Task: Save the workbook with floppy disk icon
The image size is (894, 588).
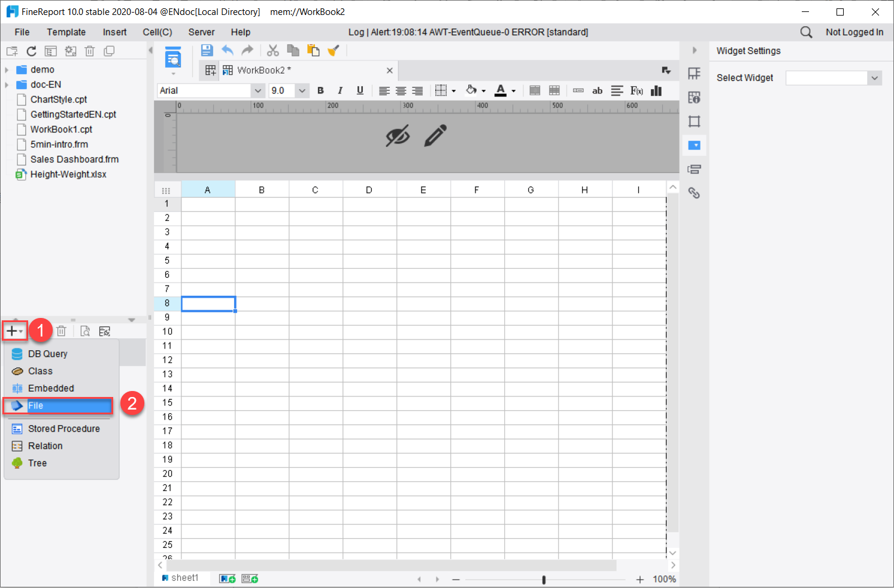Action: (x=207, y=50)
